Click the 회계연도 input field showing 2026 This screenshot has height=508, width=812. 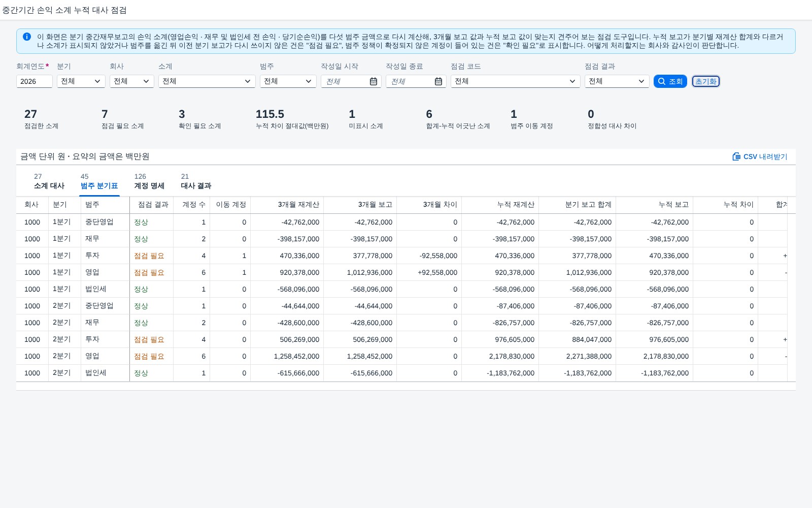(35, 81)
